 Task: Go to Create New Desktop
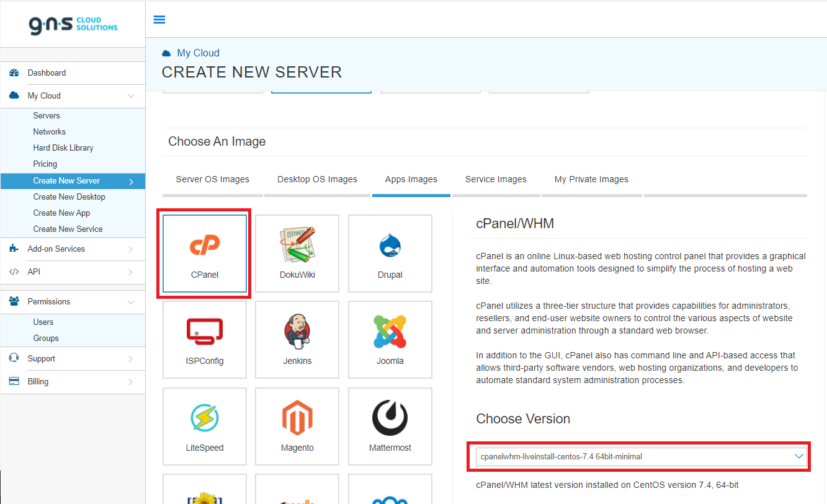69,197
